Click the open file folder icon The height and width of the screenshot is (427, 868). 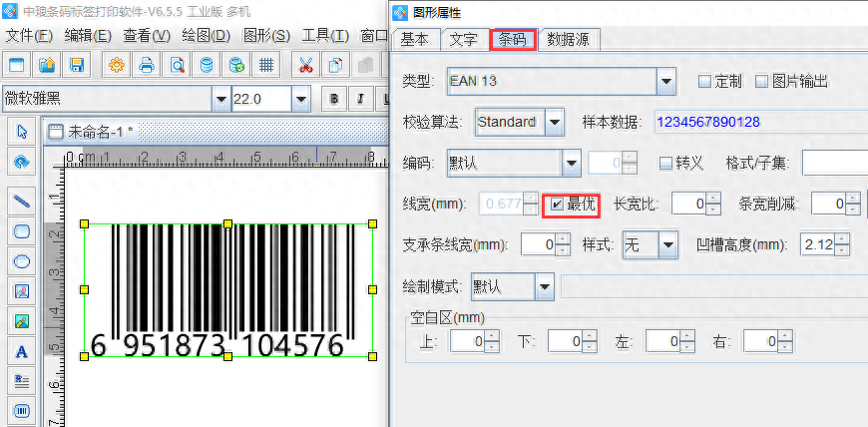(x=47, y=66)
